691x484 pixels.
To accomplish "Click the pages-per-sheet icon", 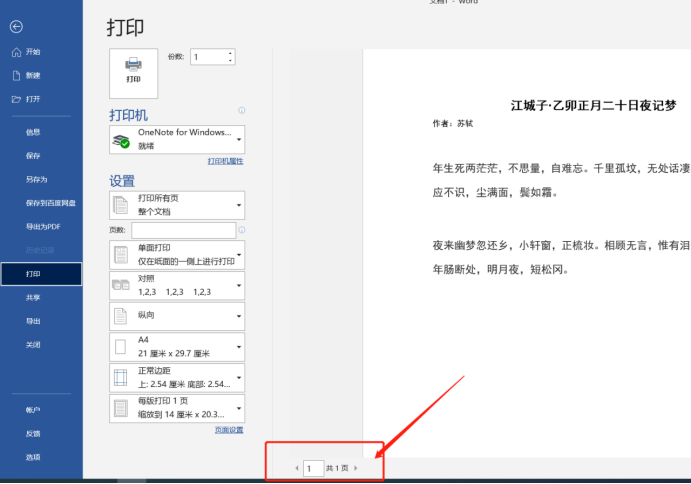I will coord(121,408).
